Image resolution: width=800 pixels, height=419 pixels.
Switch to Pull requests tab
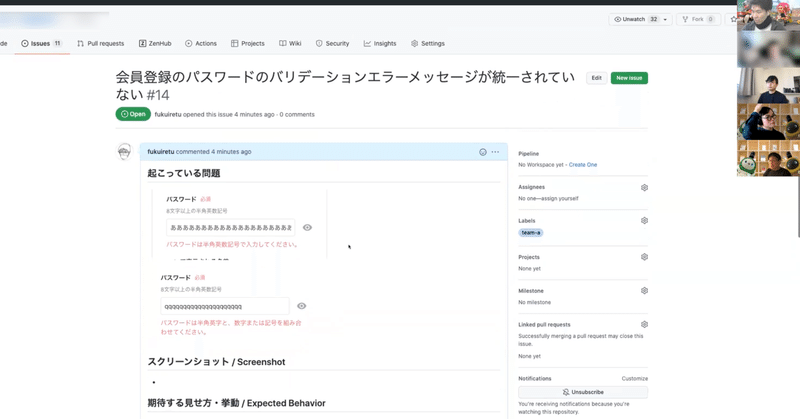pyautogui.click(x=101, y=43)
